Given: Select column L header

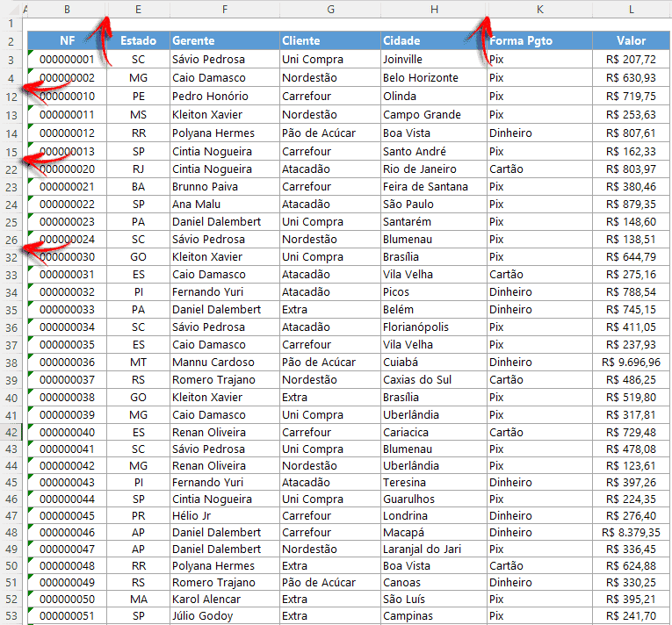Looking at the screenshot, I should (632, 10).
